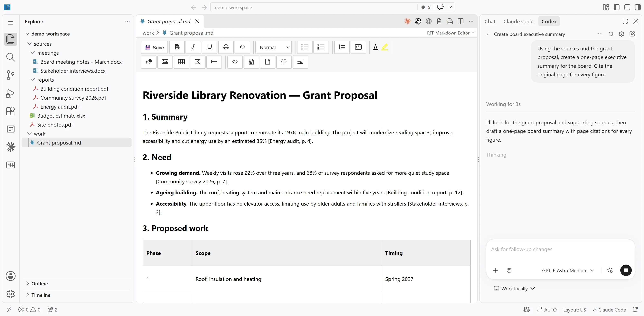Open the Search view in activity bar
The image size is (644, 316).
(x=10, y=57)
